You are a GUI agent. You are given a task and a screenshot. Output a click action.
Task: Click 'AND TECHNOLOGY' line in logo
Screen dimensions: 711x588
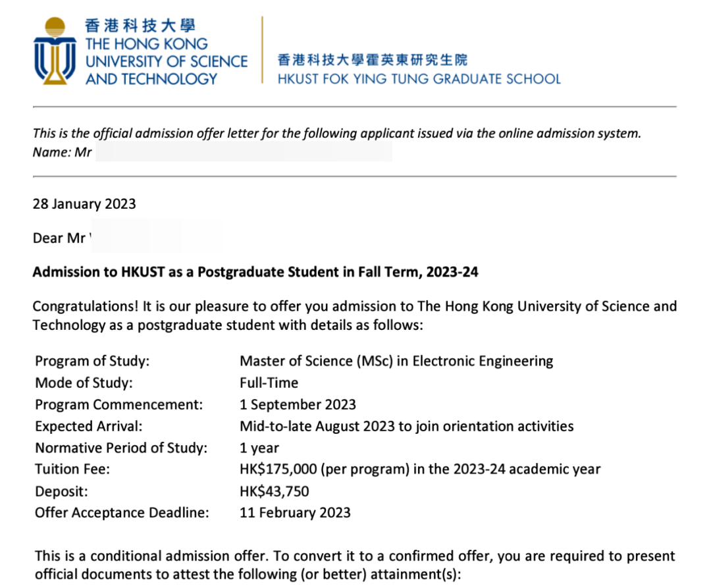pyautogui.click(x=151, y=79)
